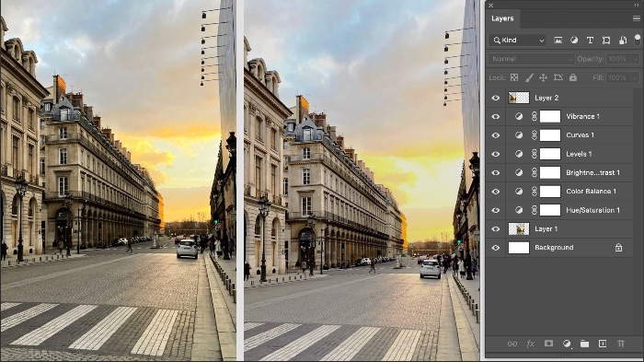Select the Color Balance 1 layer name
Viewport: 644px width, 362px height.
tap(591, 192)
